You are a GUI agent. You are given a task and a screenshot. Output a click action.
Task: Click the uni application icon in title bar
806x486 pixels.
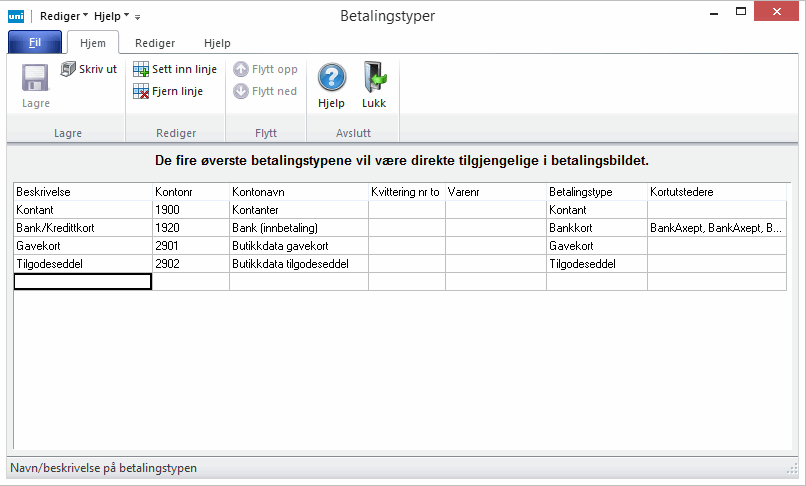(16, 16)
